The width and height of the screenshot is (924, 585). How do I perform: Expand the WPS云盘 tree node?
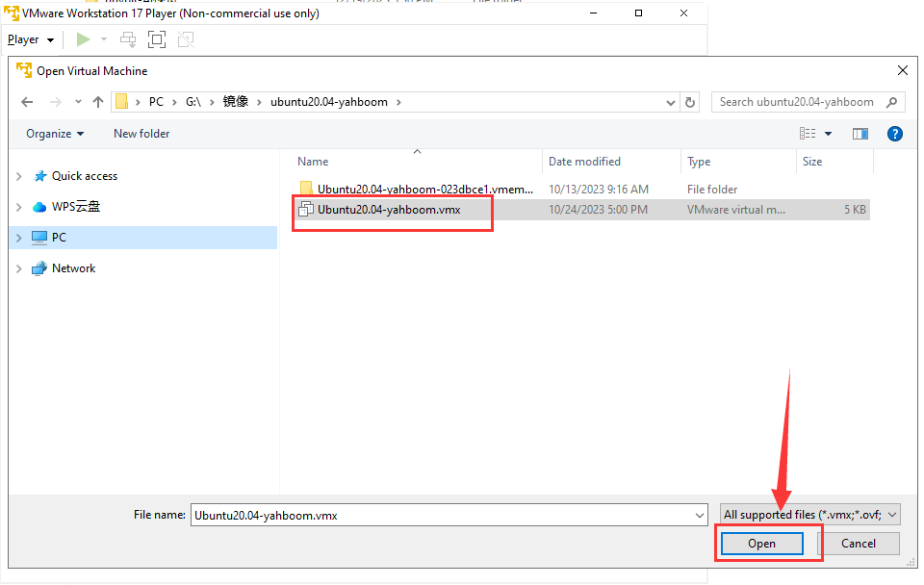pos(19,207)
